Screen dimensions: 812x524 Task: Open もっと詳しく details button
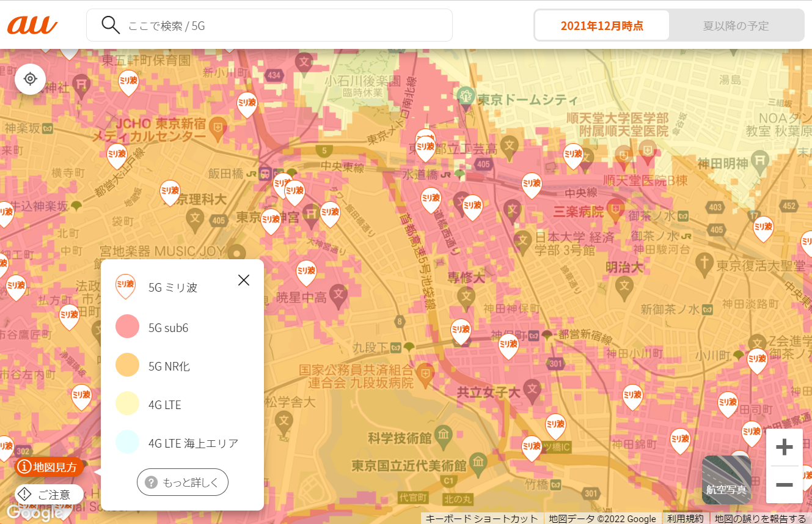[x=183, y=482]
